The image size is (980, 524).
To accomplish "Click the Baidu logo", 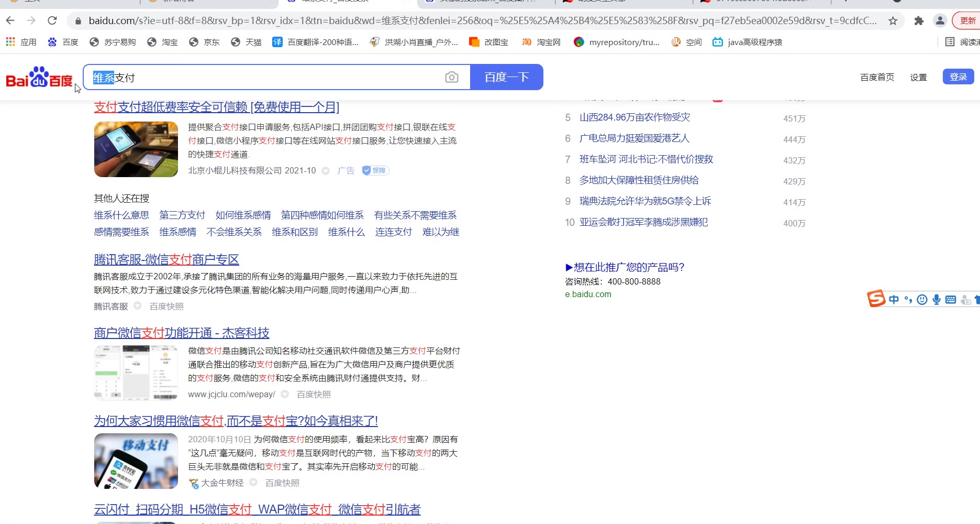I will pyautogui.click(x=39, y=78).
